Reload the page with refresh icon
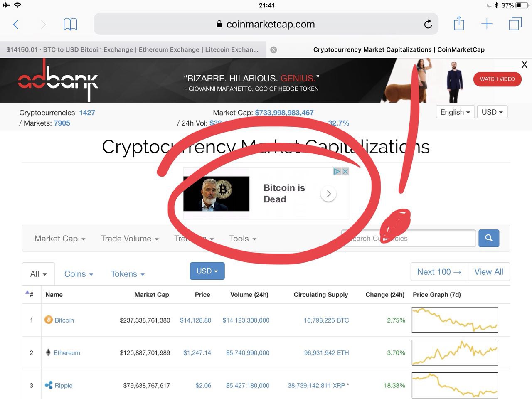Screen dimensions: 532x399 click(428, 24)
